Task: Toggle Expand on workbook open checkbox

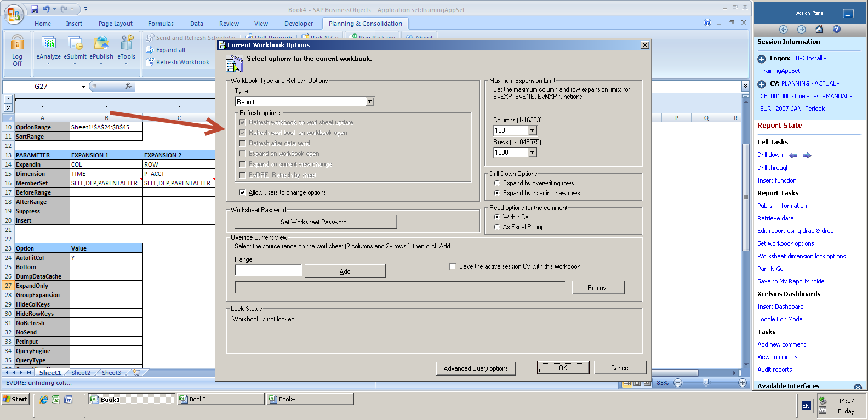Action: coord(242,154)
